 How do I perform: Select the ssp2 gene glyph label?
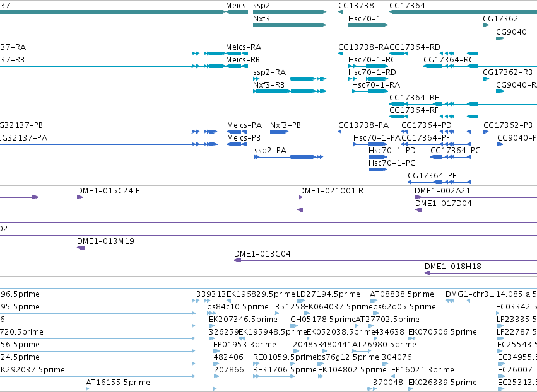262,6
